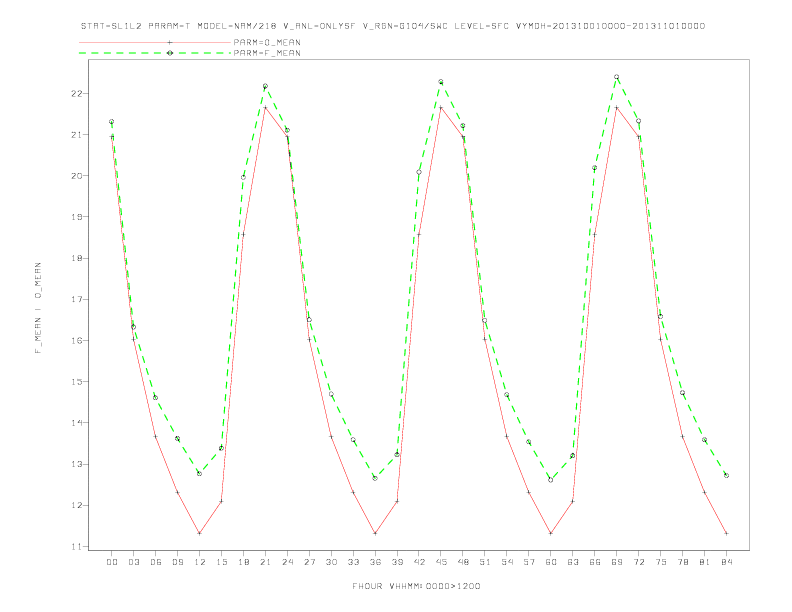Click x-axis forecast hour label 06

[156, 562]
